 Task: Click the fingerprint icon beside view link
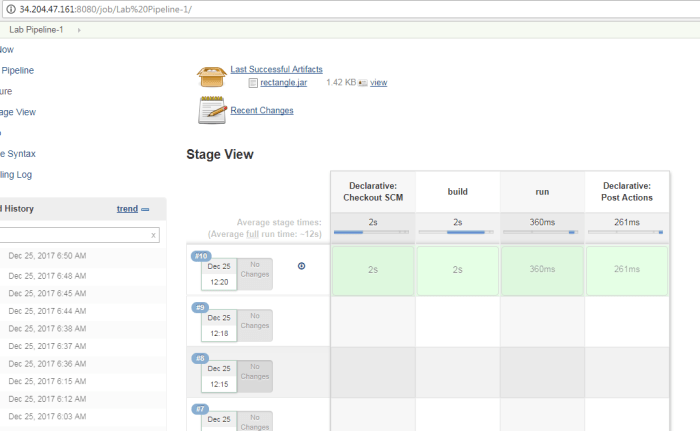363,83
